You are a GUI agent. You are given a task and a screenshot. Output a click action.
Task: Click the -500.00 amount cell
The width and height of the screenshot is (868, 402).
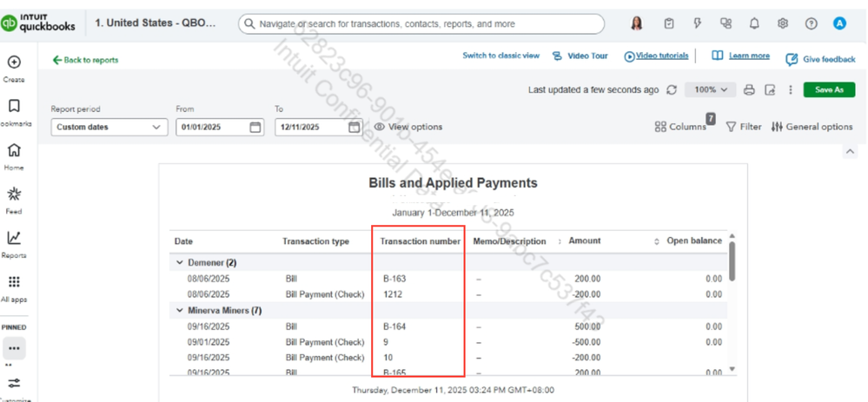586,342
